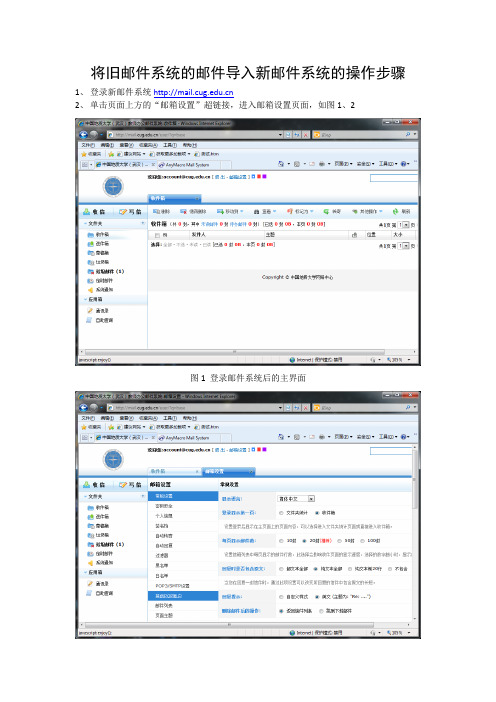
Task: Tick the select-all checkbox in Figure 1 mail list header
Action: (x=157, y=235)
